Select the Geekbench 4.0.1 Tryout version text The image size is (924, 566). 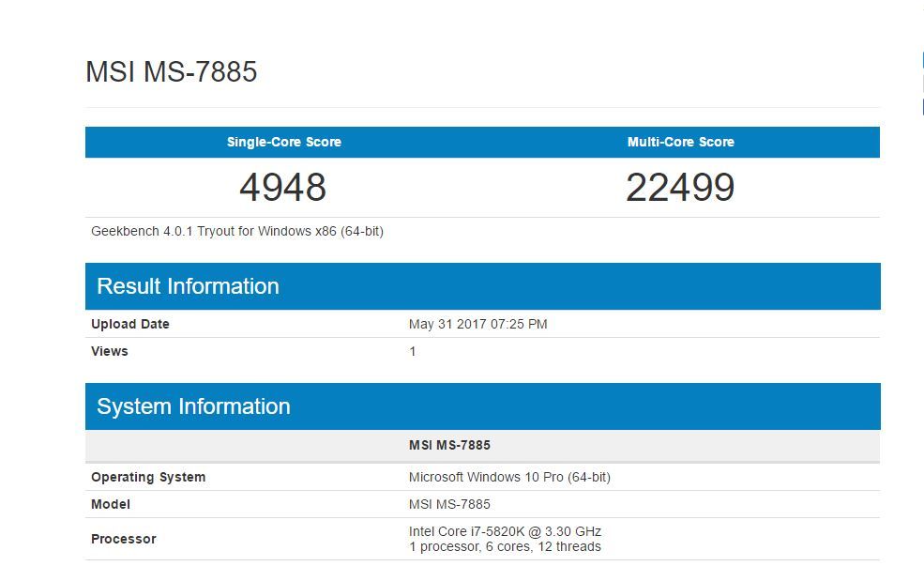[237, 231]
